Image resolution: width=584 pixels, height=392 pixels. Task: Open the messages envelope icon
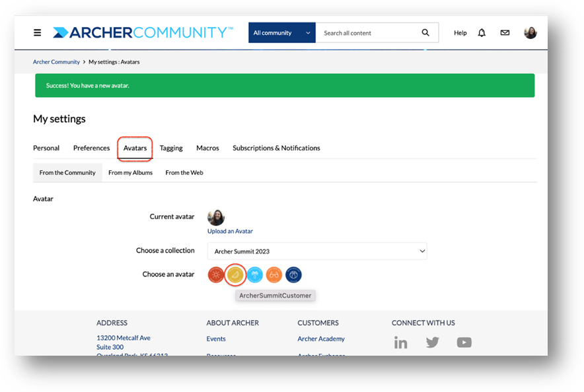[505, 33]
